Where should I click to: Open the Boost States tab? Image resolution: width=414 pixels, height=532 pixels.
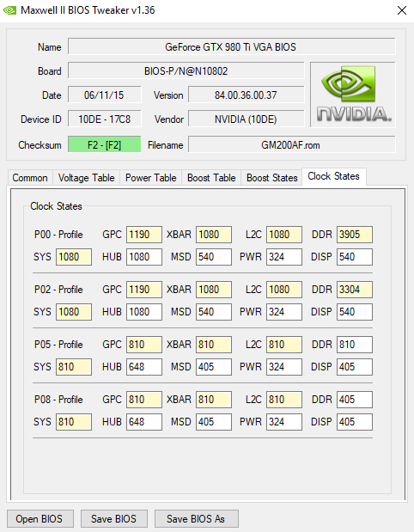(x=272, y=178)
